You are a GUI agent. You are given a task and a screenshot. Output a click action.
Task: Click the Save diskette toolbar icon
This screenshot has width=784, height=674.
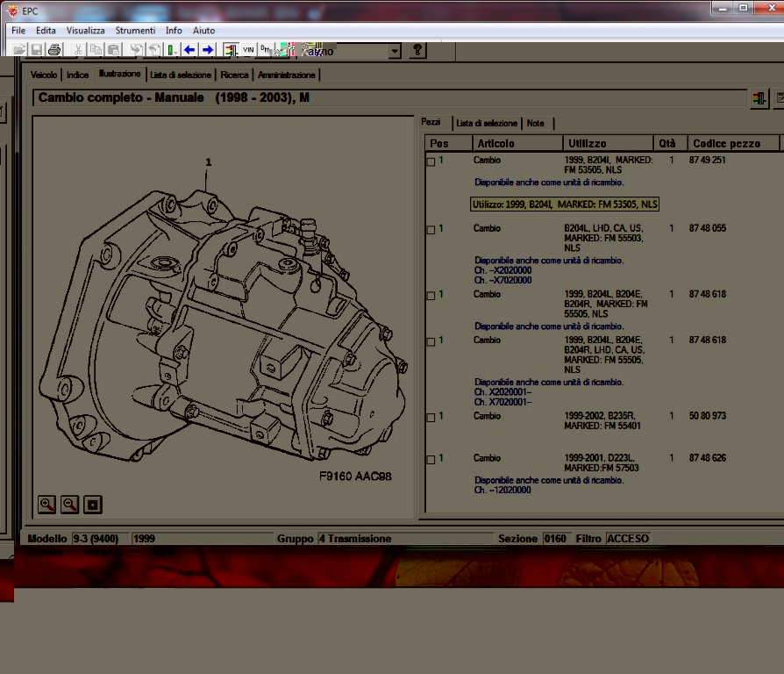[36, 49]
